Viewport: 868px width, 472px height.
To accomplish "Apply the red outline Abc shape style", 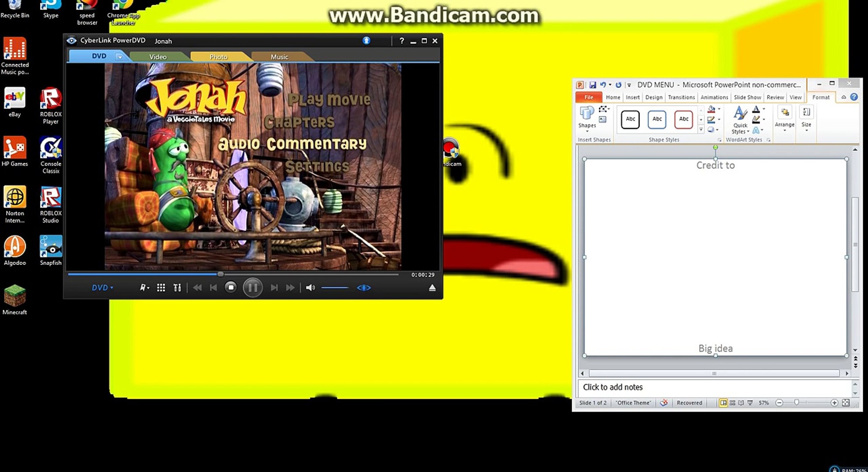I will (x=684, y=119).
